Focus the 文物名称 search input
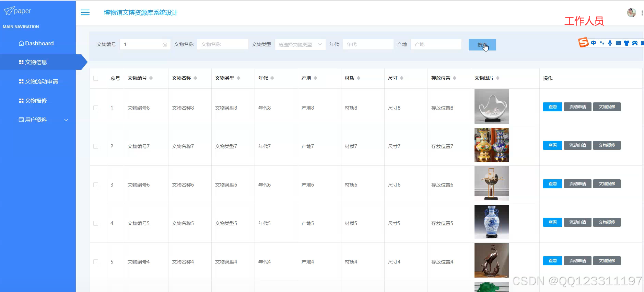This screenshot has width=644, height=292. [x=222, y=45]
